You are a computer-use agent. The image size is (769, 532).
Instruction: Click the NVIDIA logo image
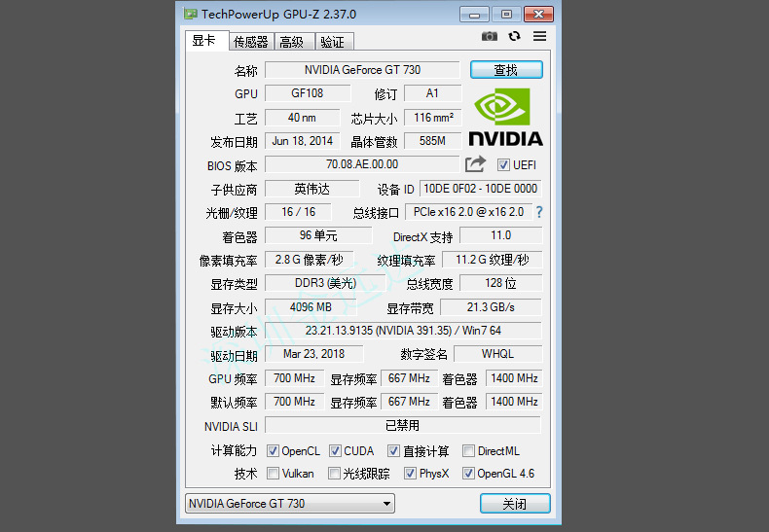pos(505,117)
